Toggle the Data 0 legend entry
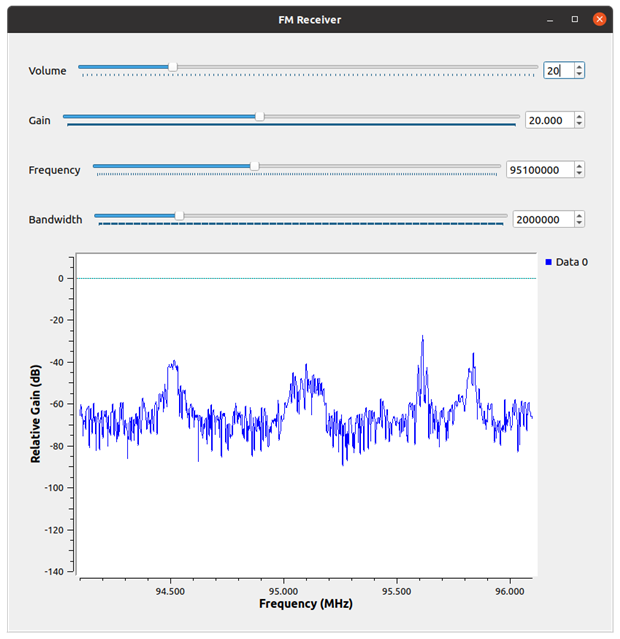620x639 pixels. [x=566, y=262]
